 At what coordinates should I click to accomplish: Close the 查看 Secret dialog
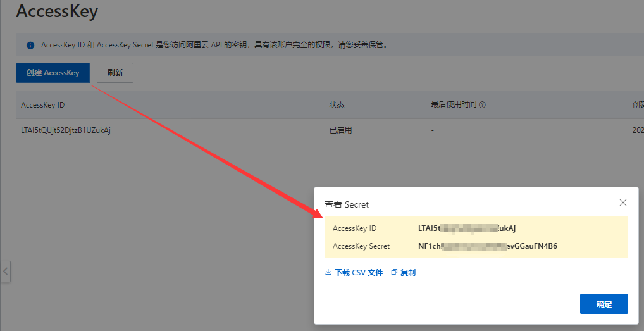tap(623, 203)
